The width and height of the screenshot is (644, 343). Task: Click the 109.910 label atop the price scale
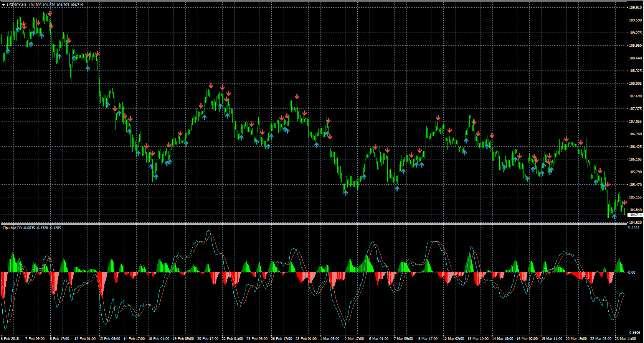635,7
